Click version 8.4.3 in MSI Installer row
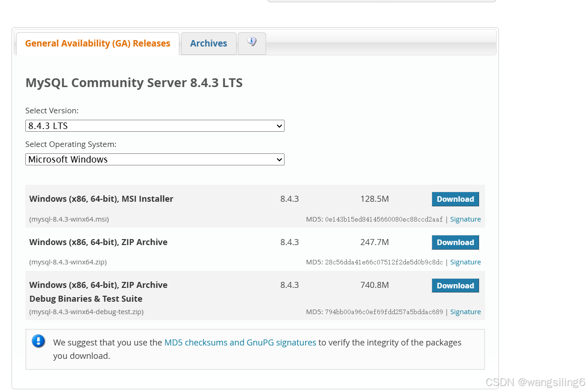This screenshot has height=392, width=587. pos(290,199)
